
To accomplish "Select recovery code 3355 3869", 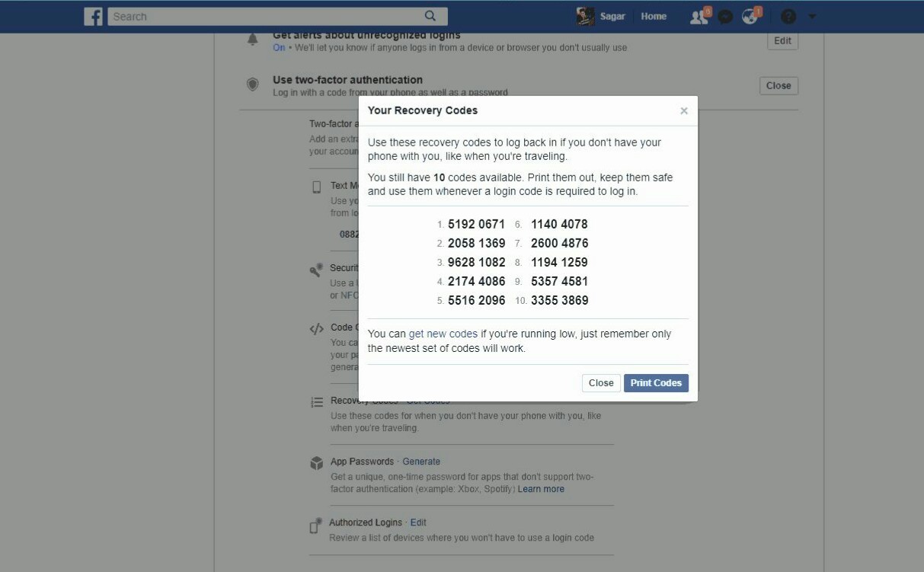I will (559, 300).
